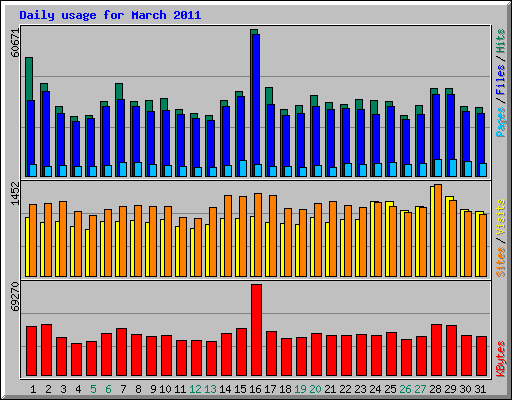This screenshot has height=400, width=512.
Task: Select the red KBytes bar for day 31
Action: [481, 356]
